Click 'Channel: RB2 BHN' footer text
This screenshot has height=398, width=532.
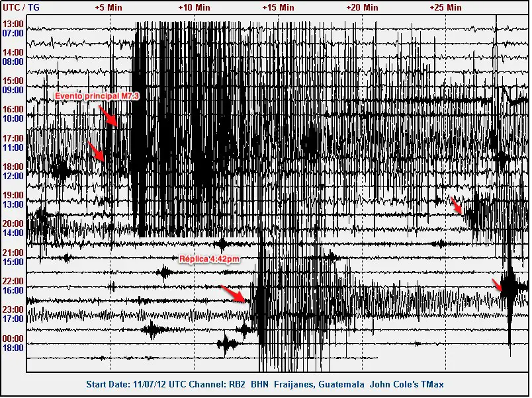tap(228, 385)
